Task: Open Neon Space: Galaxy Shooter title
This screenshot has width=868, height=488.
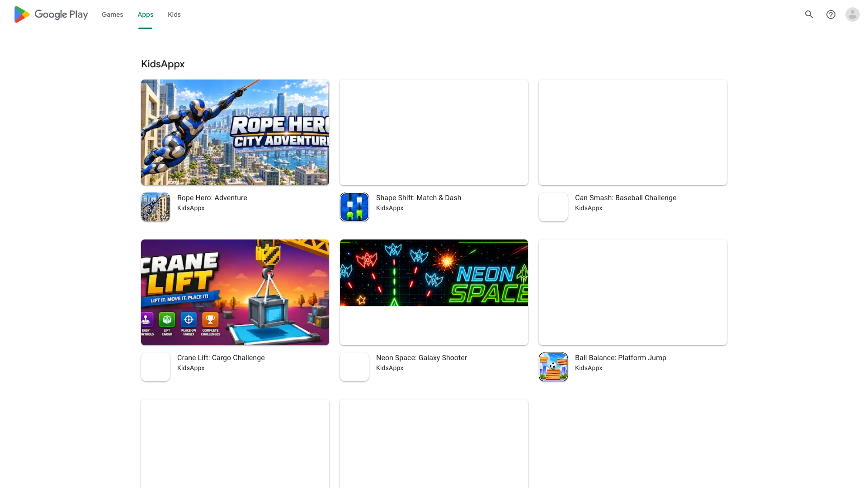Action: tap(421, 358)
